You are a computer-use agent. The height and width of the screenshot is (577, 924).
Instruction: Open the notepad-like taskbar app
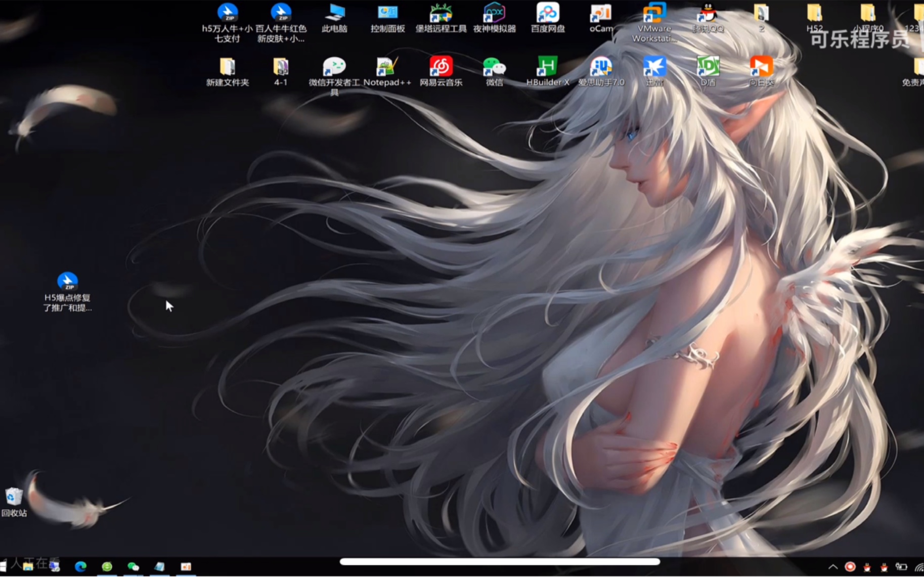(x=159, y=566)
